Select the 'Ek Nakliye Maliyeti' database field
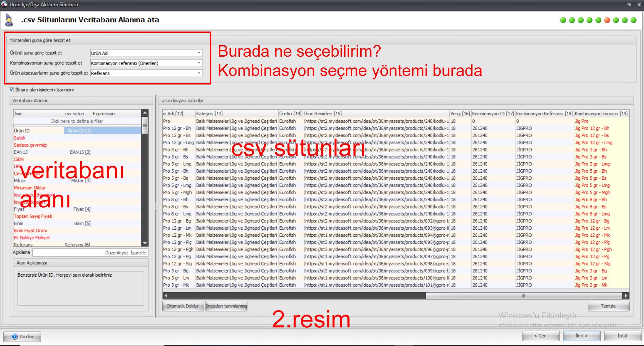This screenshot has width=644, height=346. coord(32,238)
